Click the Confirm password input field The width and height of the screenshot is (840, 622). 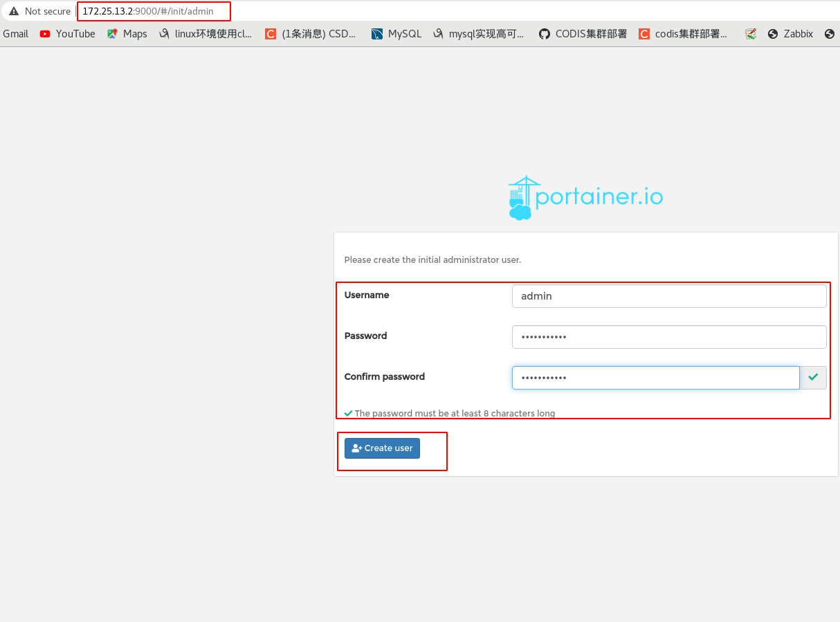[656, 378]
